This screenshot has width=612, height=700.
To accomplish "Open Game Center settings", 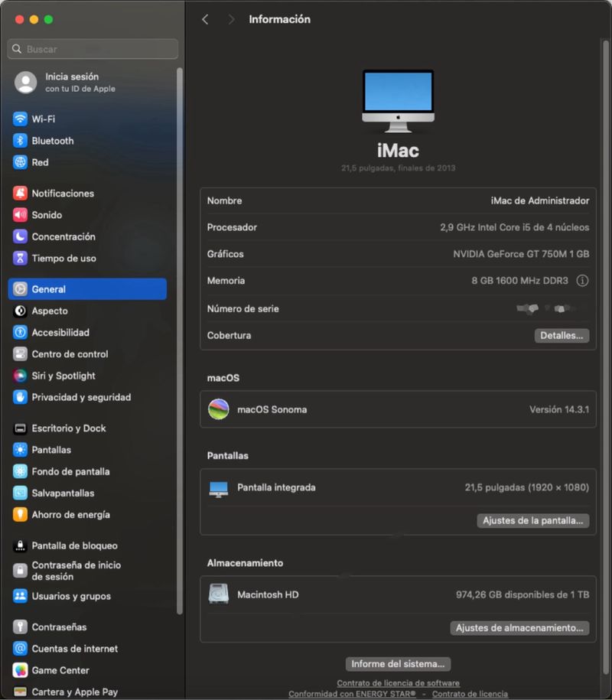I will [87, 670].
